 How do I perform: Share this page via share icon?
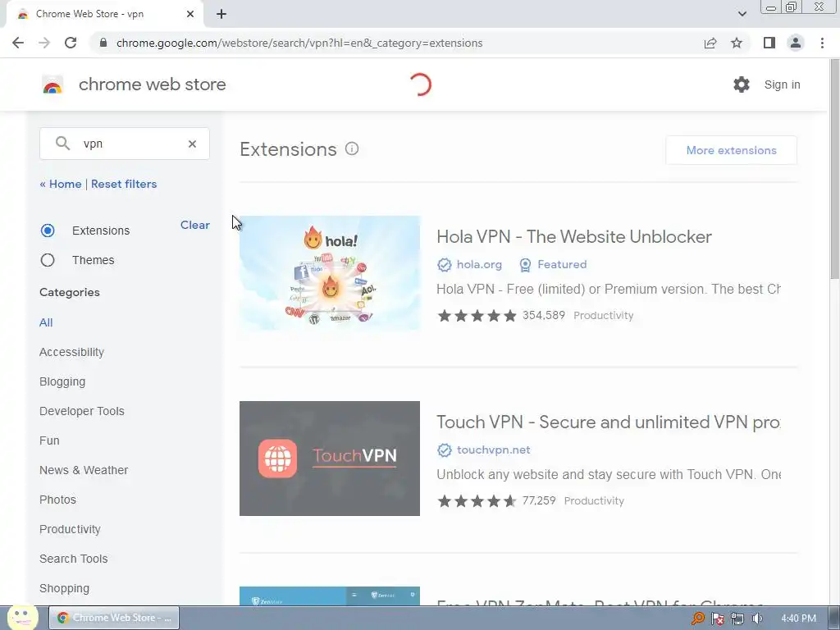[710, 43]
